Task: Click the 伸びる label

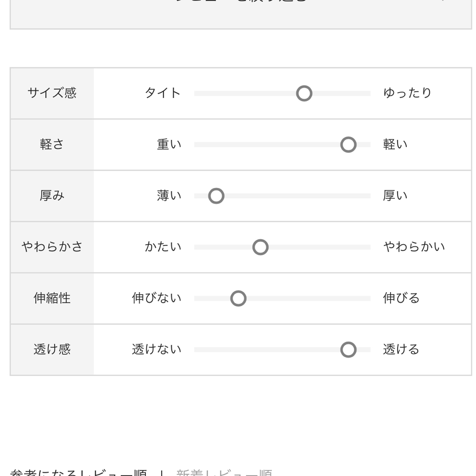Action: click(x=401, y=298)
